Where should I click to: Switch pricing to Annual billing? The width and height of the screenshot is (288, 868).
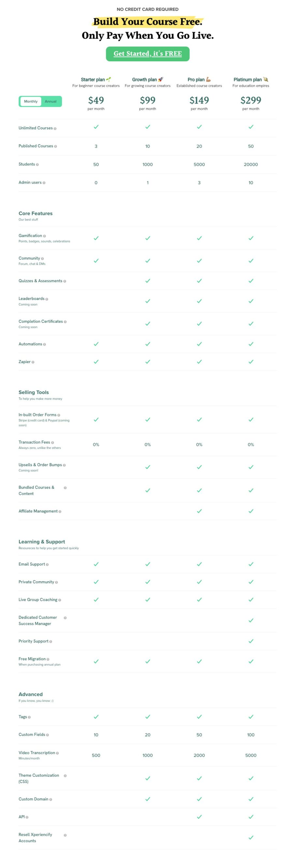50,101
